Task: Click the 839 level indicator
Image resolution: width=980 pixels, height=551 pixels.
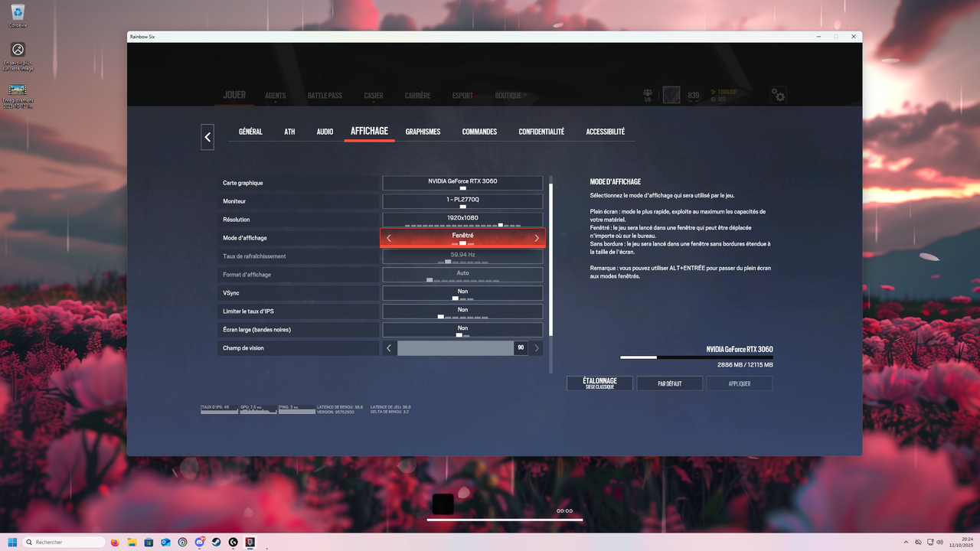Action: tap(694, 96)
